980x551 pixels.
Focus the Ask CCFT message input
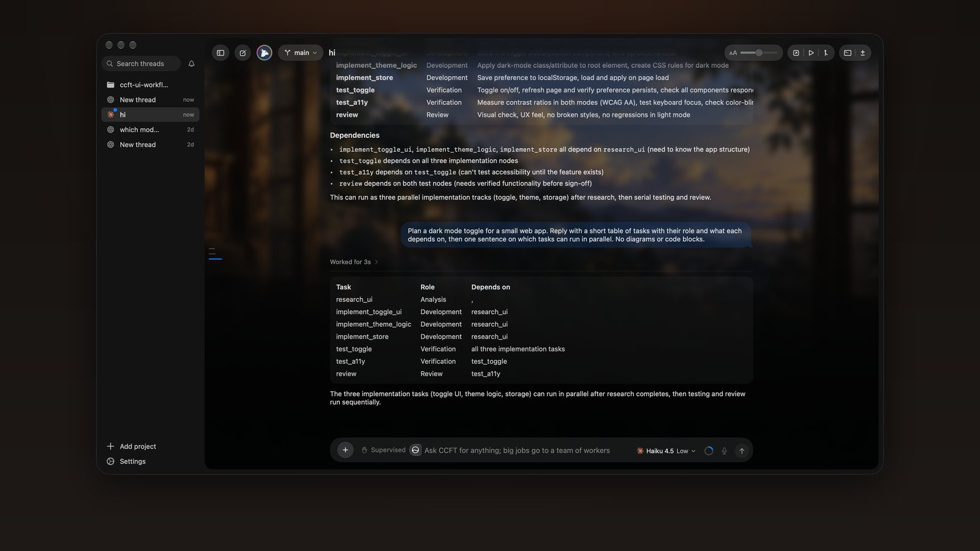click(x=517, y=451)
